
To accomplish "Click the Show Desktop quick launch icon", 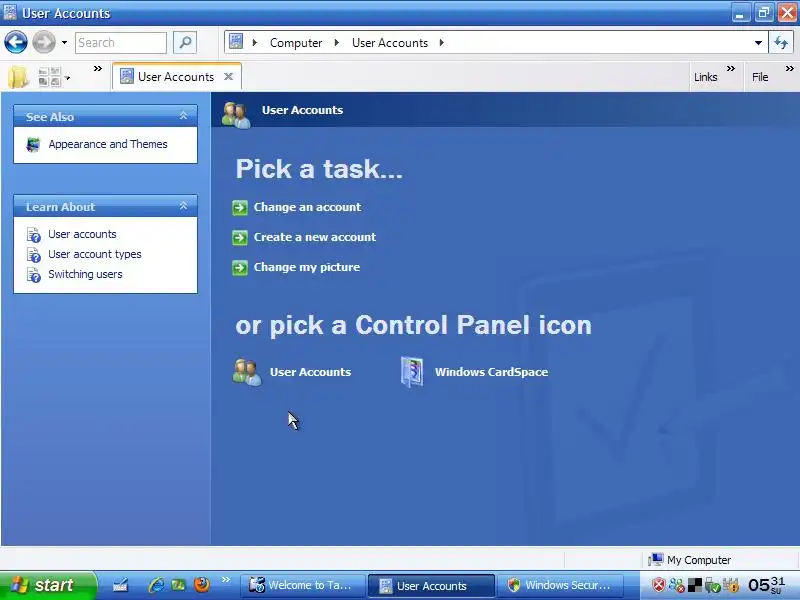I will point(120,585).
